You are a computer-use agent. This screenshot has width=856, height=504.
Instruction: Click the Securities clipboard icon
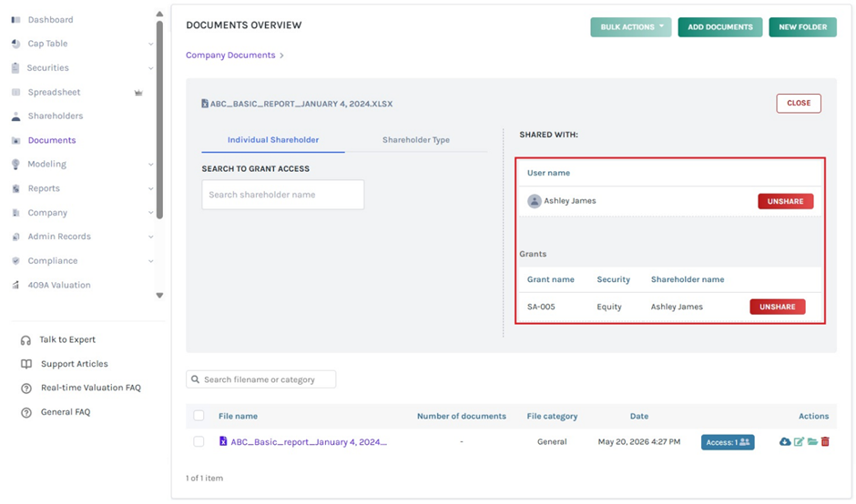point(15,68)
